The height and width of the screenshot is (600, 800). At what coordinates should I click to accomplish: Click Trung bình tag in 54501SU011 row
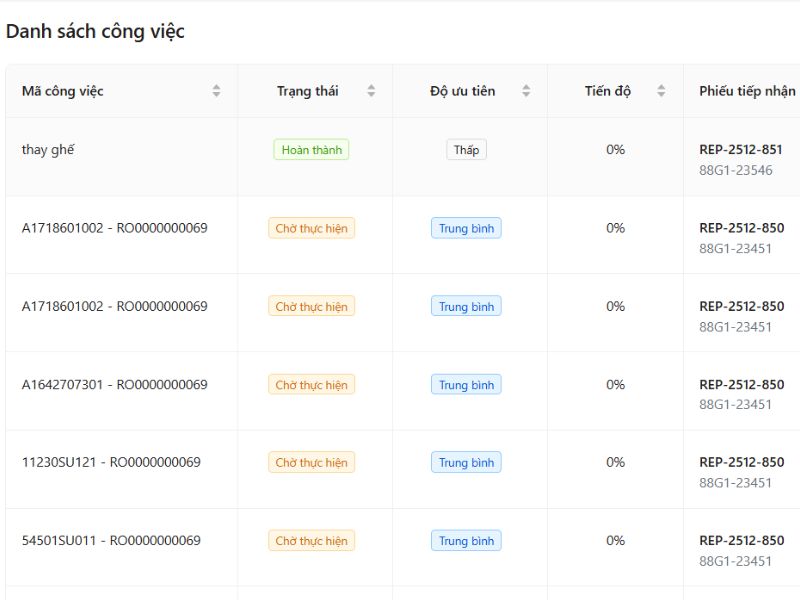point(466,541)
